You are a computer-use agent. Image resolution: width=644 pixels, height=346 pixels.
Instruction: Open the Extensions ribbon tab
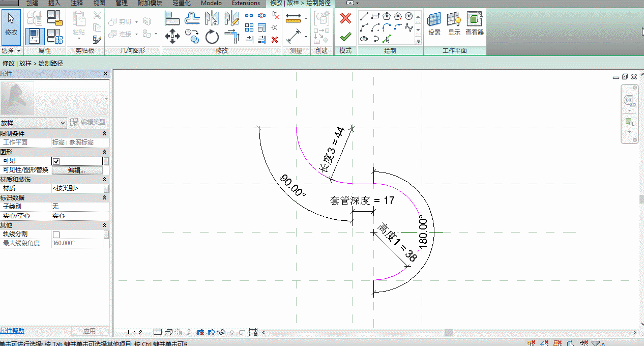tap(246, 3)
